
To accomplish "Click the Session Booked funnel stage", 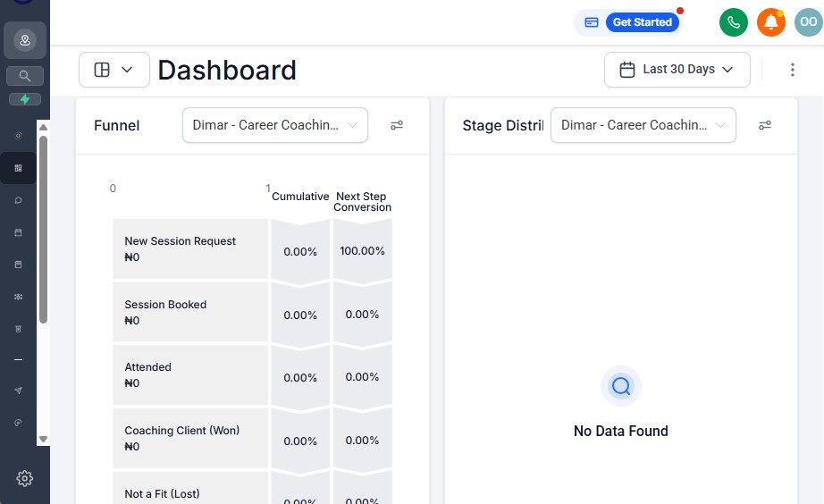I will (x=190, y=312).
